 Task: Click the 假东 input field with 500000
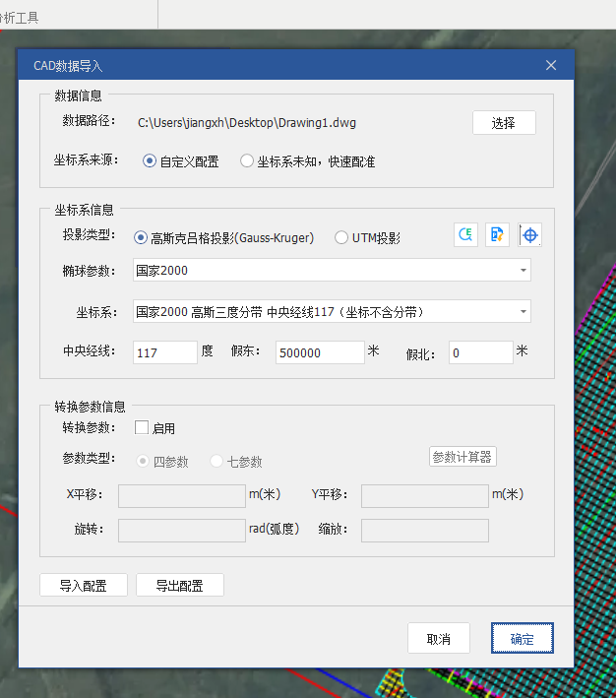click(x=320, y=352)
